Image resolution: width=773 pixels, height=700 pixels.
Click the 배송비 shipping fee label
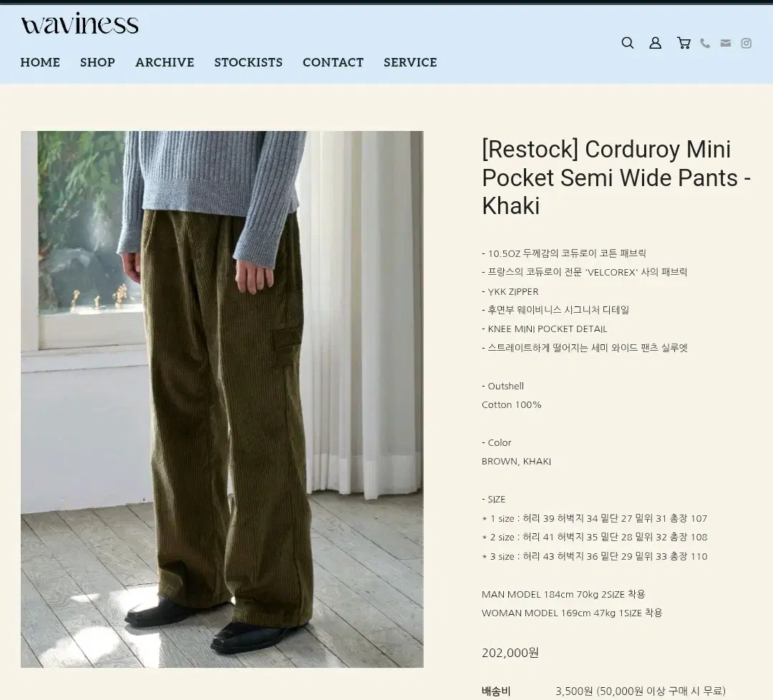coord(496,691)
